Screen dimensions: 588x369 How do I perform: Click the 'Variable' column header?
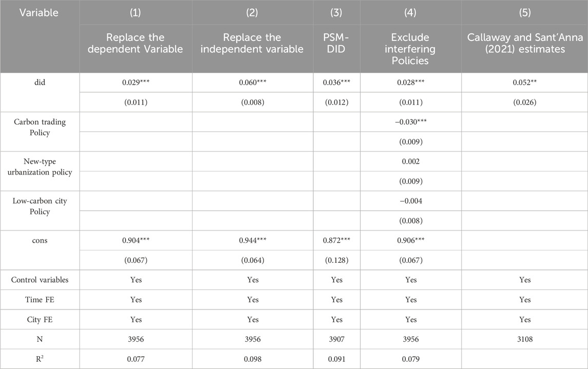click(40, 12)
